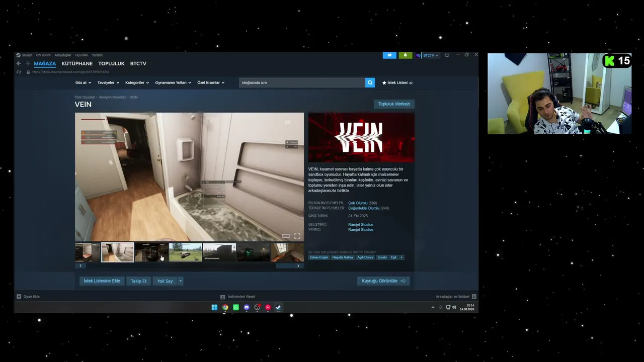This screenshot has width=644, height=362.
Task: Open the Yardım menu
Action: point(97,55)
